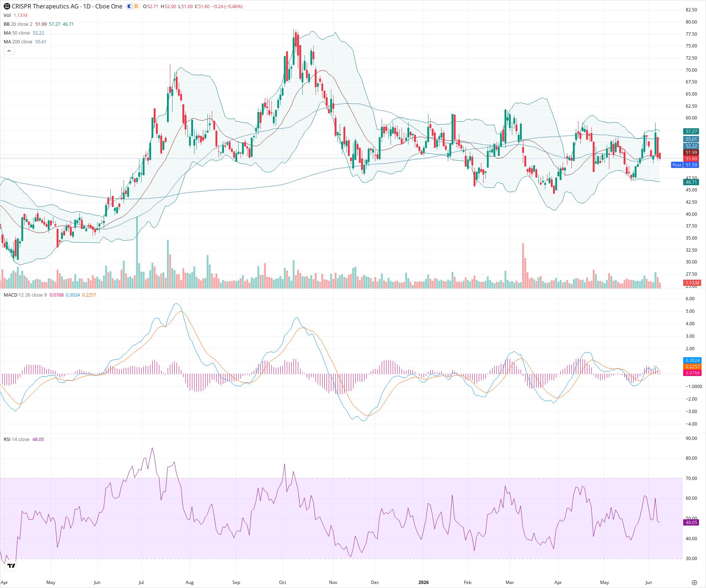Select the BB 20 close 2 legend
This screenshot has width=706, height=588.
click(x=18, y=24)
